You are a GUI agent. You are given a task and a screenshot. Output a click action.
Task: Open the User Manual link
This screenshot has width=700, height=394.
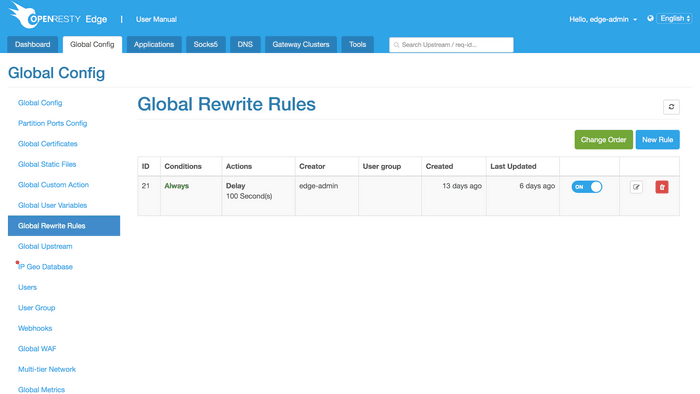click(156, 19)
